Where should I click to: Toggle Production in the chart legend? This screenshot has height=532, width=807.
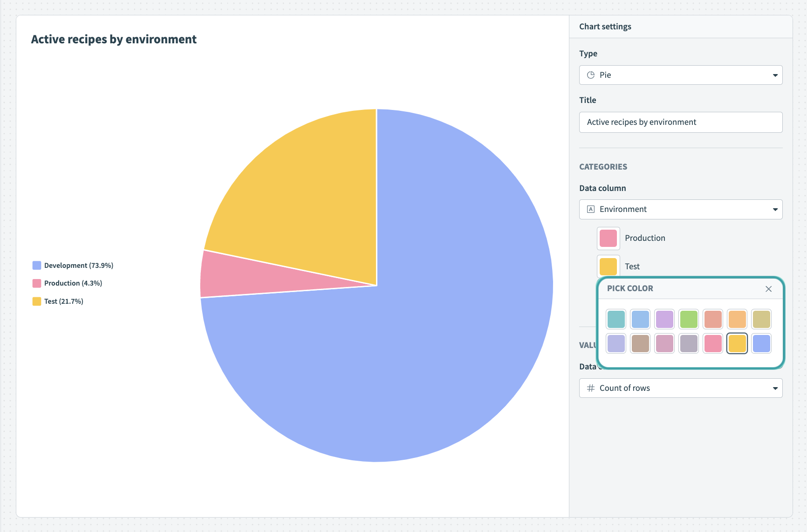[68, 283]
